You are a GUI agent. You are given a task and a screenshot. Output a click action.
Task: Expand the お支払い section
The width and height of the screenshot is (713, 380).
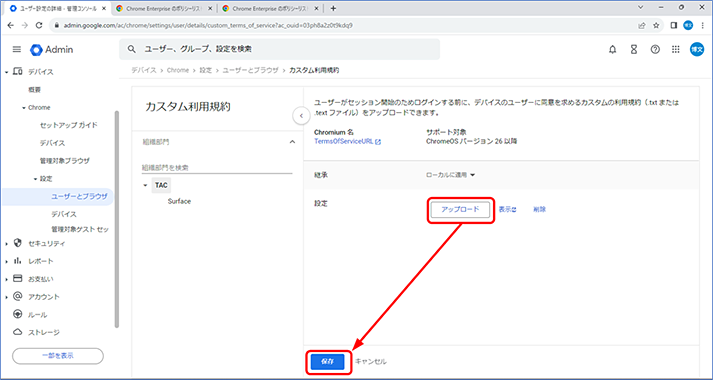[6, 280]
